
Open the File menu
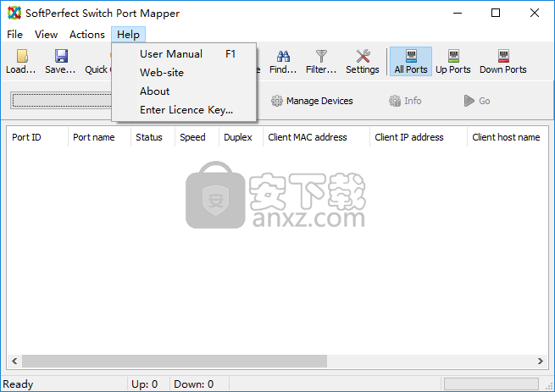point(15,35)
